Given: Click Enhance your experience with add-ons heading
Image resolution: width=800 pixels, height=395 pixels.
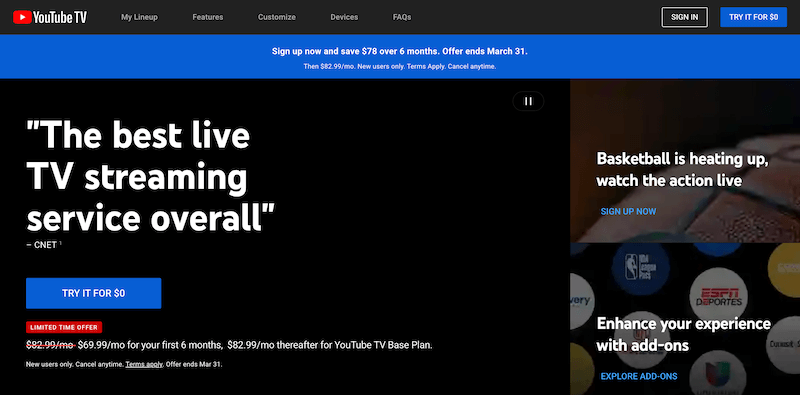Looking at the screenshot, I should 684,334.
